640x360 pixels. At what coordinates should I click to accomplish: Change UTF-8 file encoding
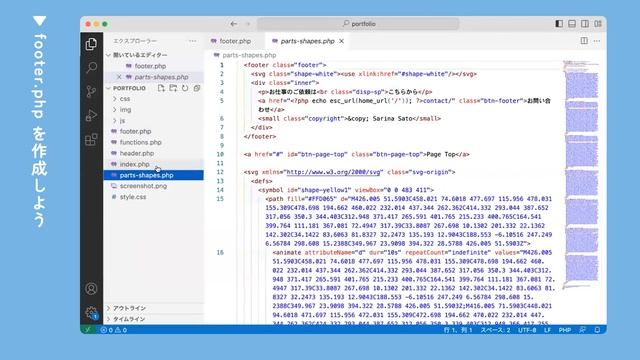527,330
